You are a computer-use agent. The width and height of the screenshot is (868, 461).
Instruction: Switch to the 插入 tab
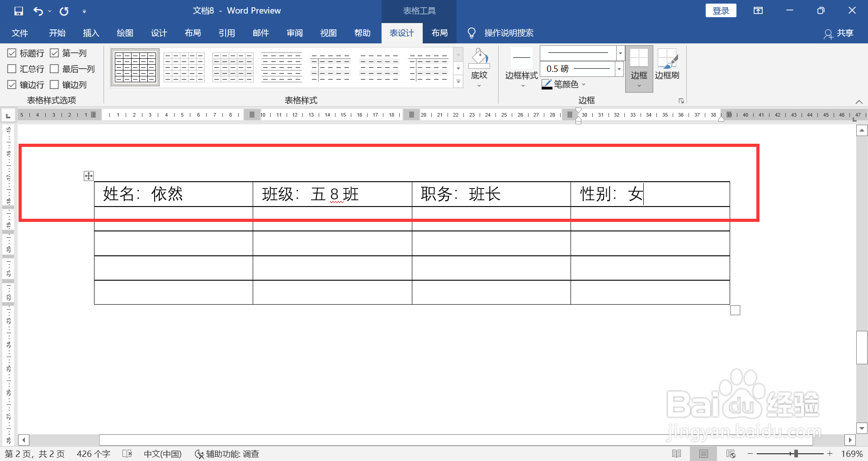click(x=91, y=33)
